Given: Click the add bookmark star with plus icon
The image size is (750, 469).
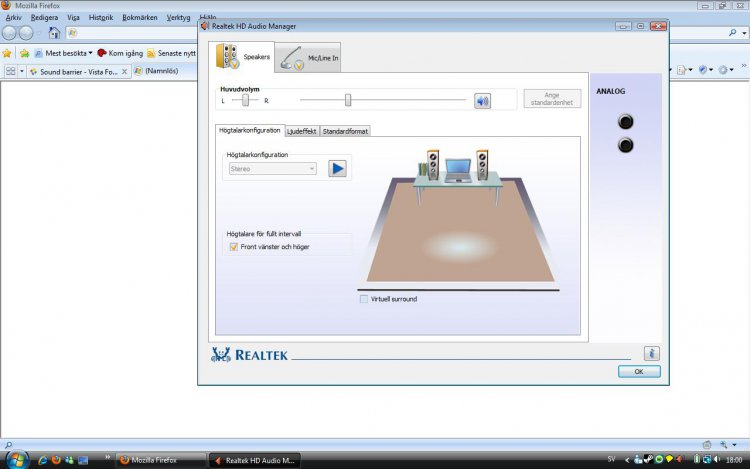Looking at the screenshot, I should pyautogui.click(x=24, y=53).
